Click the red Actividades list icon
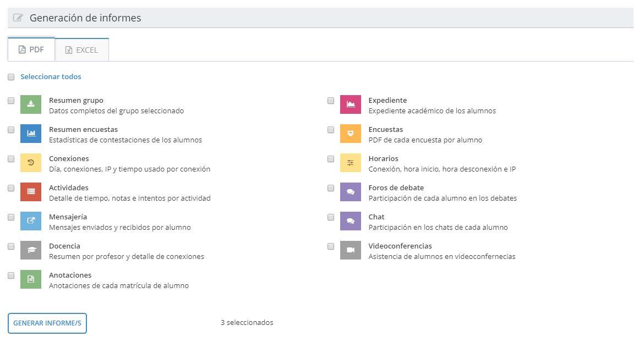644x353 pixels. (31, 192)
